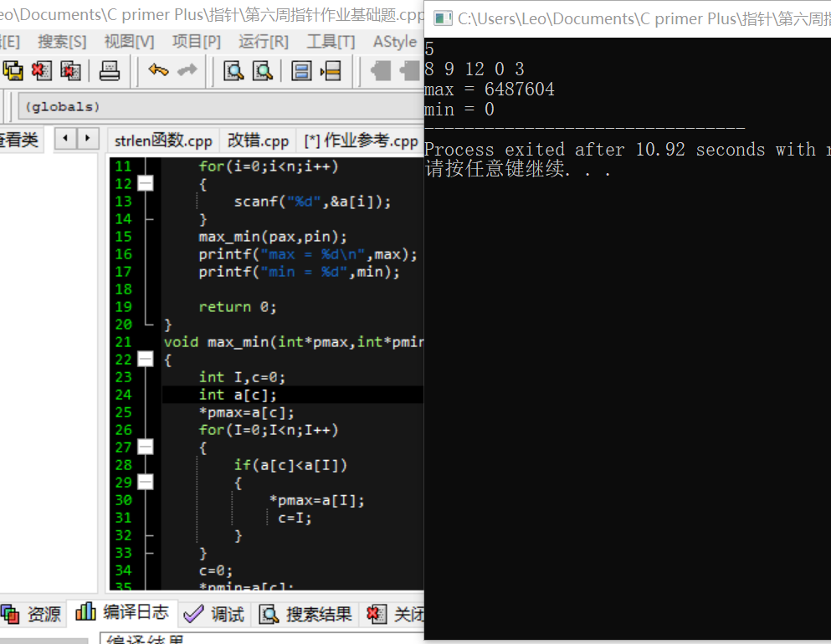The height and width of the screenshot is (644, 831).
Task: Click the left tab scroll arrow
Action: [65, 139]
